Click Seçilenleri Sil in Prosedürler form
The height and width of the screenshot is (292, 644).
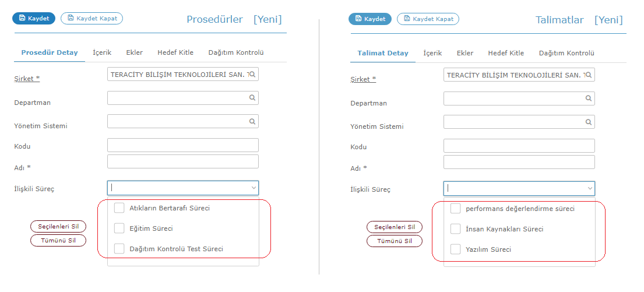point(58,226)
